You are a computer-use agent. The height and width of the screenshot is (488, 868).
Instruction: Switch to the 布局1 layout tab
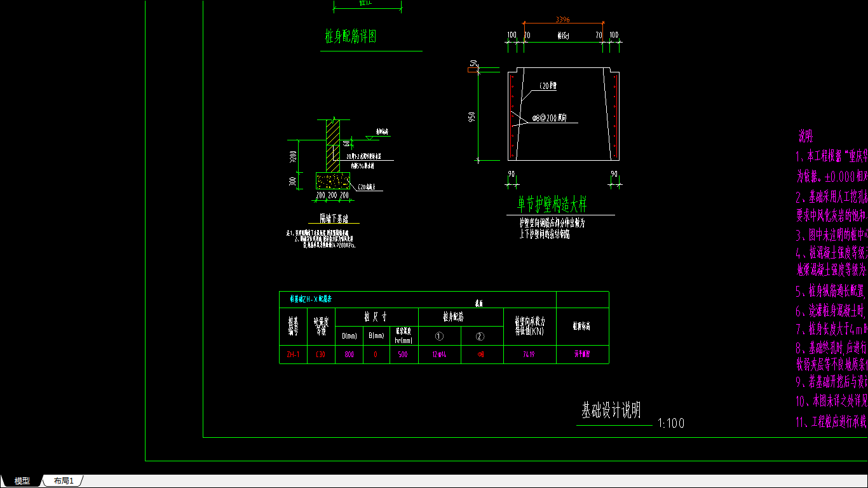click(64, 481)
